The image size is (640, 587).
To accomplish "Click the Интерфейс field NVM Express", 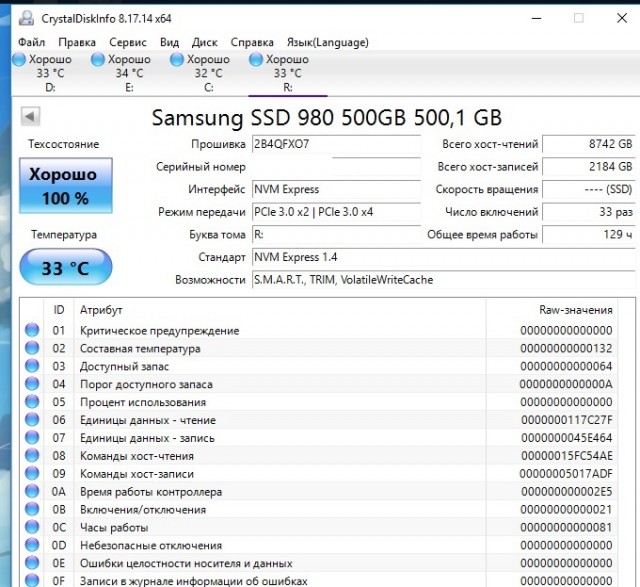I will tap(336, 189).
